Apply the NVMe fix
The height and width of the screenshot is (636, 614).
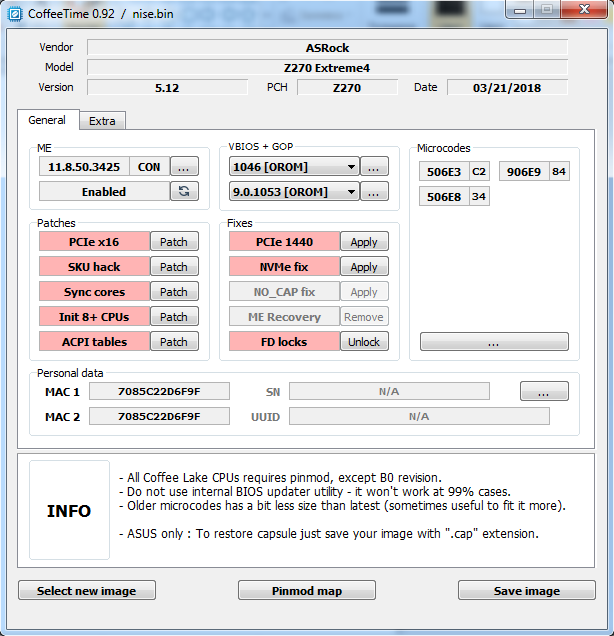tap(364, 266)
